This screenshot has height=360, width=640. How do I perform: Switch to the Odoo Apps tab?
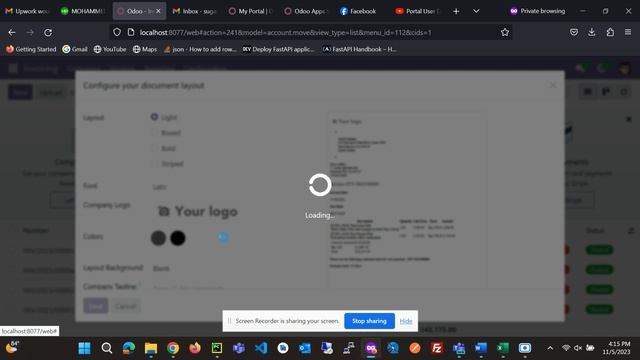click(307, 11)
